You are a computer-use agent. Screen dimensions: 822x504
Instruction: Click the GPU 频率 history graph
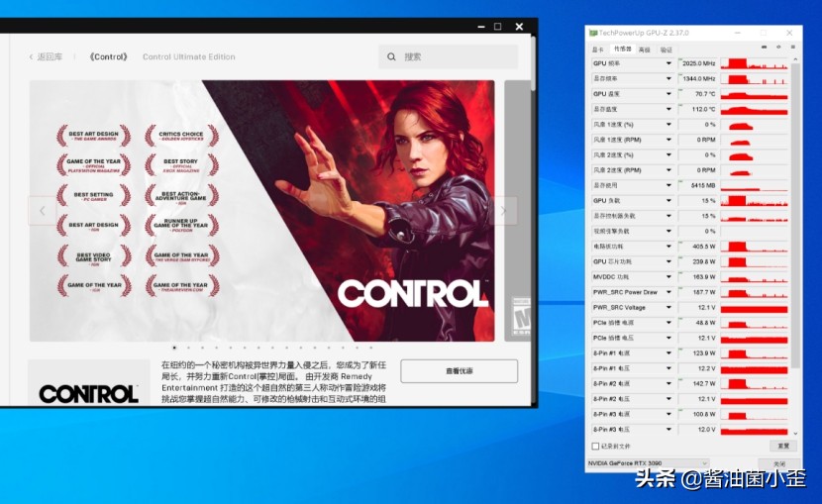coord(754,63)
